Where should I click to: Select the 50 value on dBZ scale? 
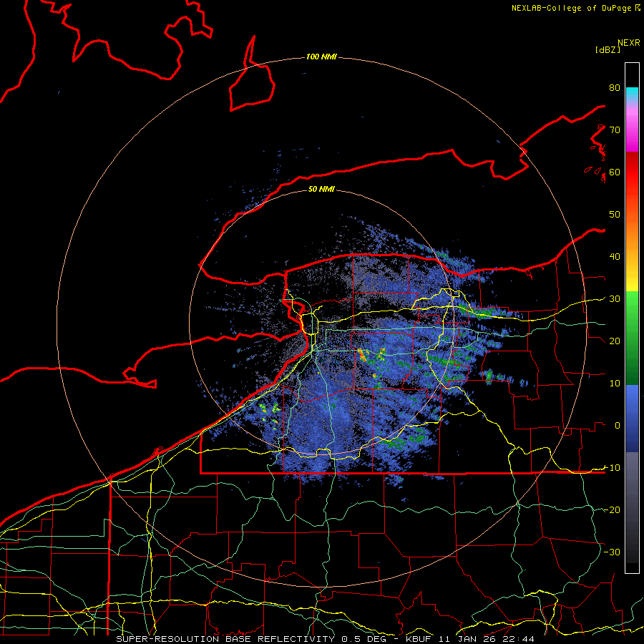615,215
